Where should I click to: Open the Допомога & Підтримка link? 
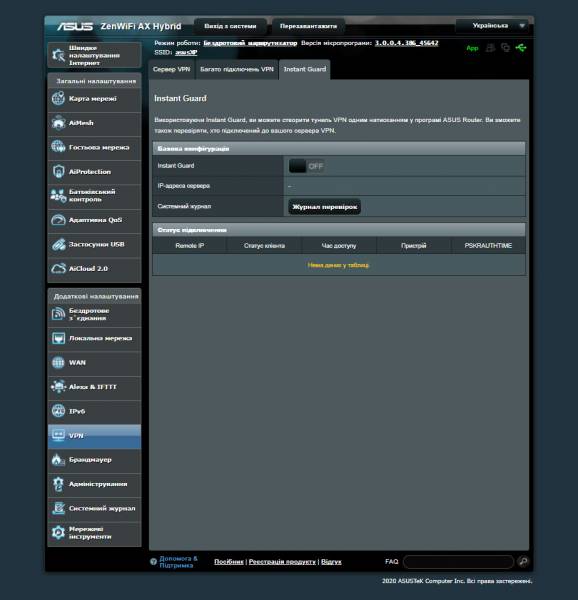(178, 562)
